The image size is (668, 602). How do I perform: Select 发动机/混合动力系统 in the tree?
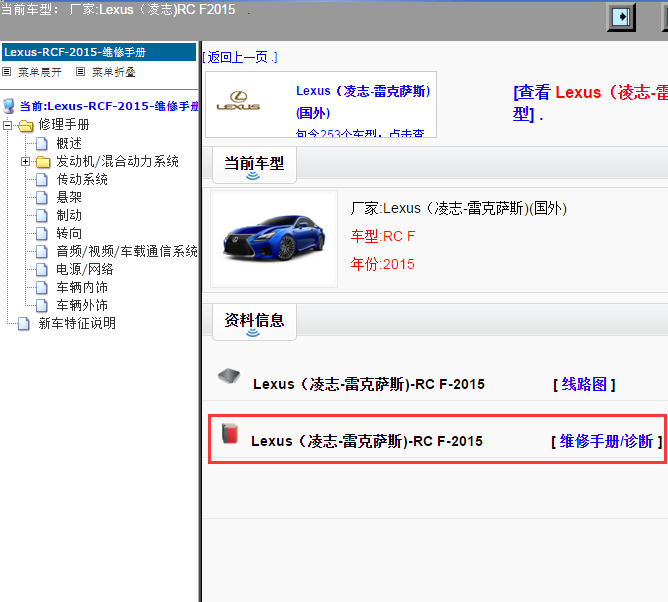[117, 161]
